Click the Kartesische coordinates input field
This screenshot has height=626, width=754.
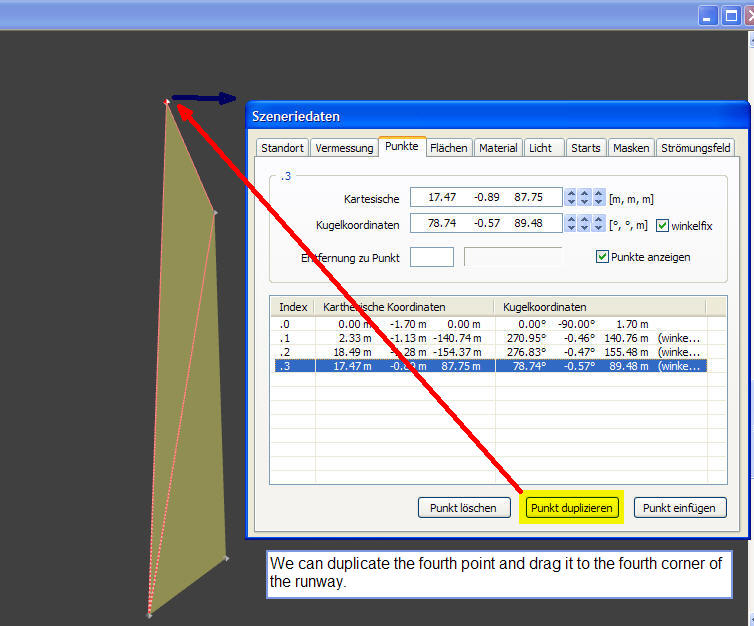(486, 197)
